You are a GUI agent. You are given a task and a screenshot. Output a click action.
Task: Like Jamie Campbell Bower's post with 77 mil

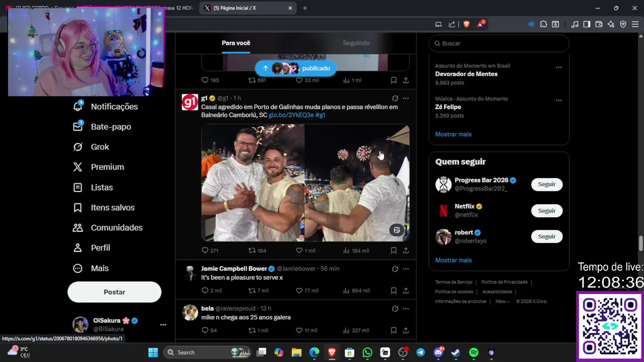click(307, 291)
